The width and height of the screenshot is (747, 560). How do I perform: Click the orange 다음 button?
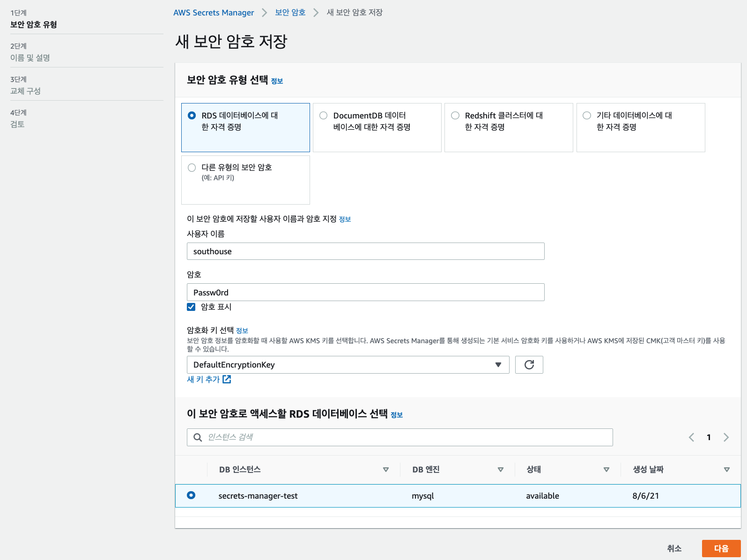[x=721, y=548]
